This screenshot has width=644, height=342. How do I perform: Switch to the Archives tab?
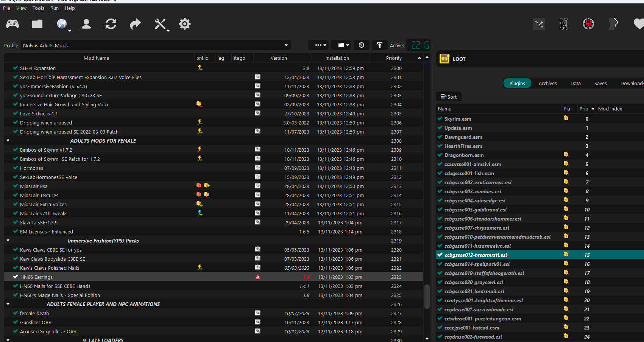coord(547,83)
